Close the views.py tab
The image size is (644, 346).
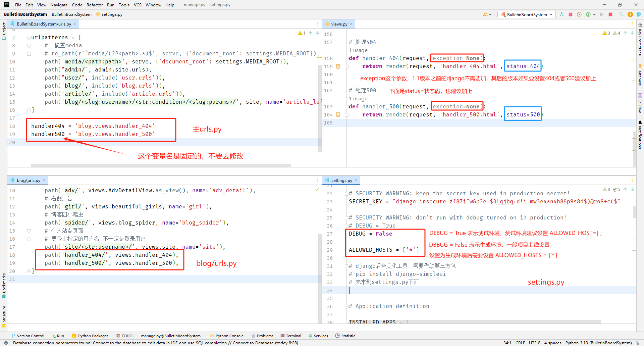pos(351,24)
